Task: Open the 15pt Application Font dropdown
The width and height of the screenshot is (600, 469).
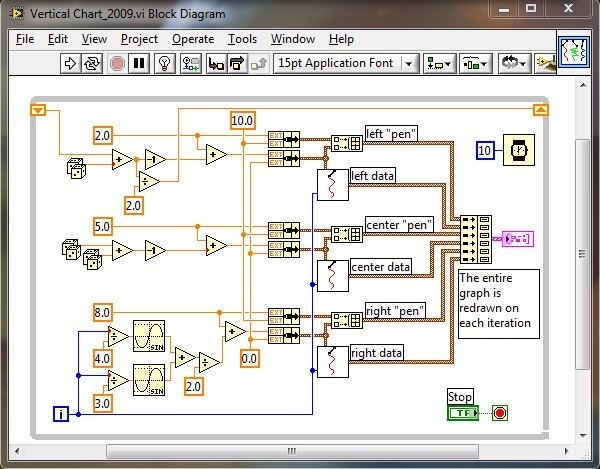Action: (345, 64)
